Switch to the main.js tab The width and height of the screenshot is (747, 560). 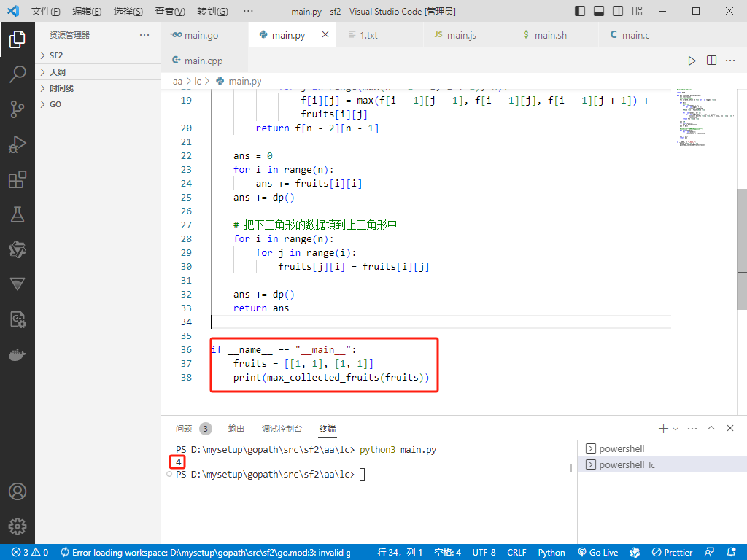pyautogui.click(x=467, y=35)
